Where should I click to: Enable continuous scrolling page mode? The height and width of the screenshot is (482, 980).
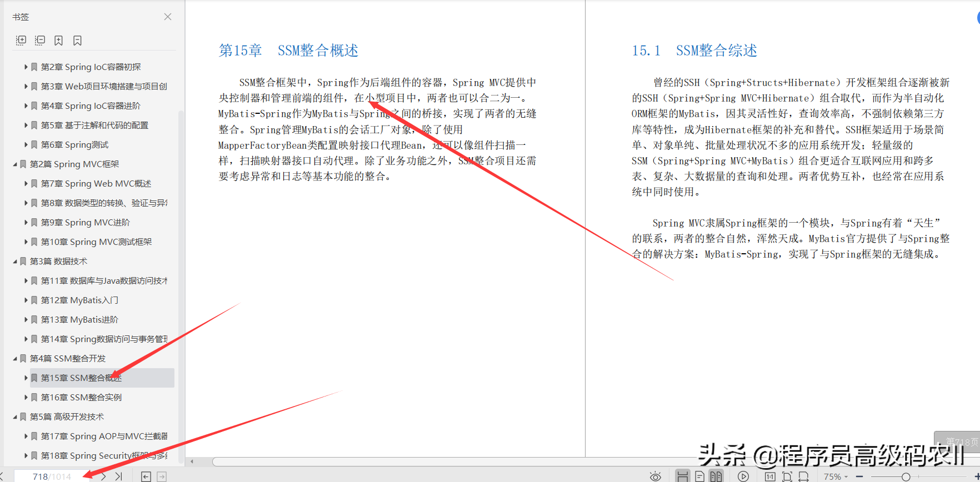[683, 476]
